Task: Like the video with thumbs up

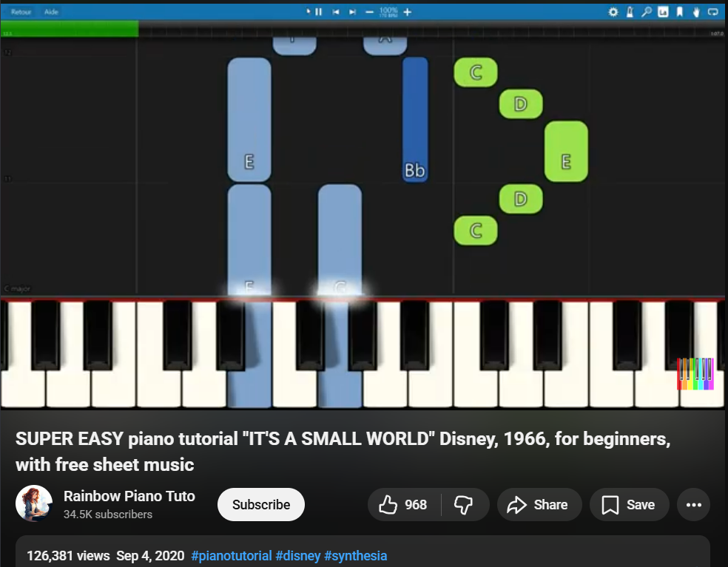Action: click(403, 505)
